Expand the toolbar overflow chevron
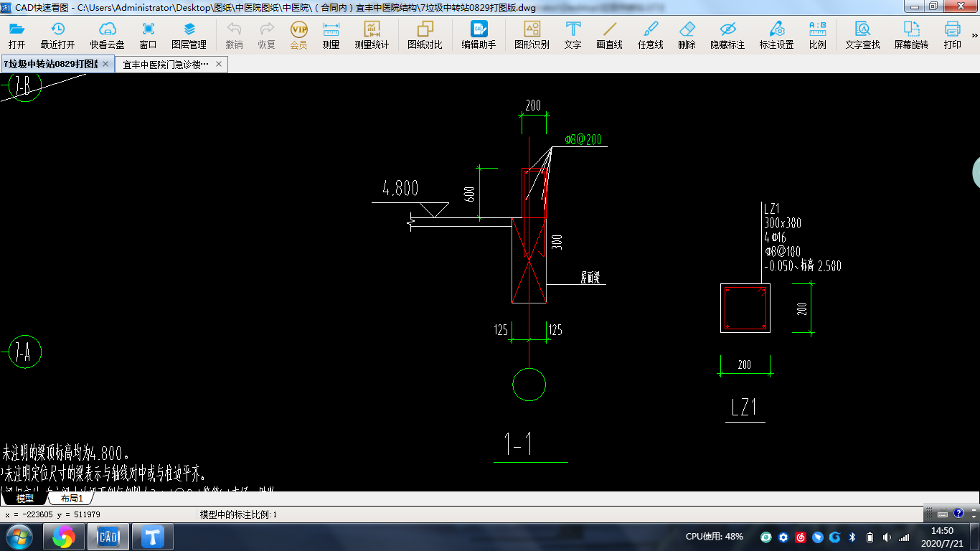The width and height of the screenshot is (980, 551). (974, 35)
